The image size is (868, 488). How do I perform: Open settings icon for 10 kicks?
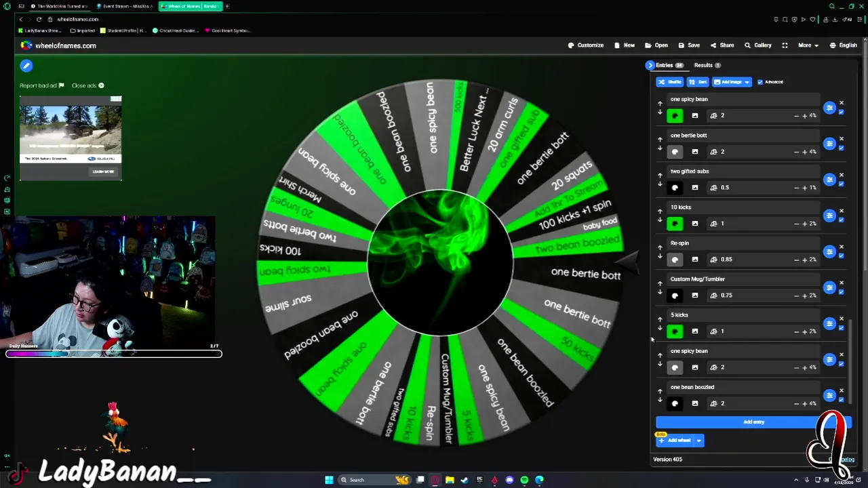(829, 216)
